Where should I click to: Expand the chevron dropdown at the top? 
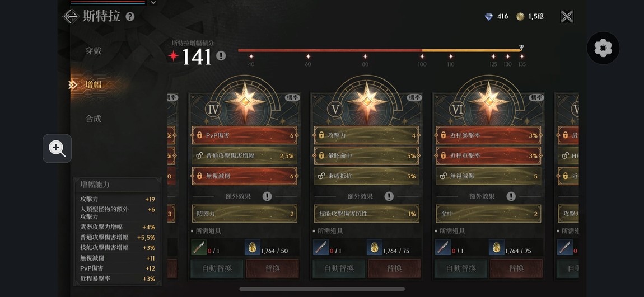click(153, 2)
